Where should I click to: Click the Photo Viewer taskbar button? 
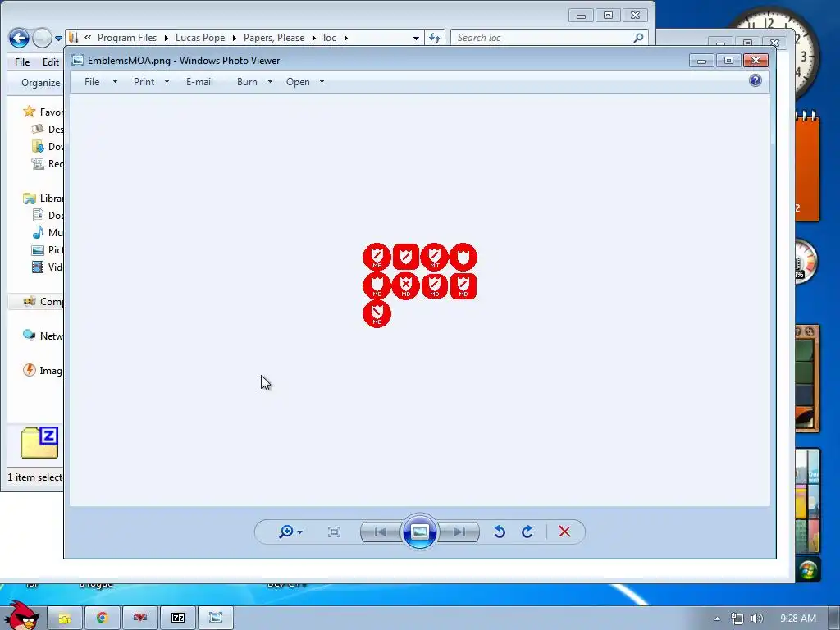coord(216,619)
